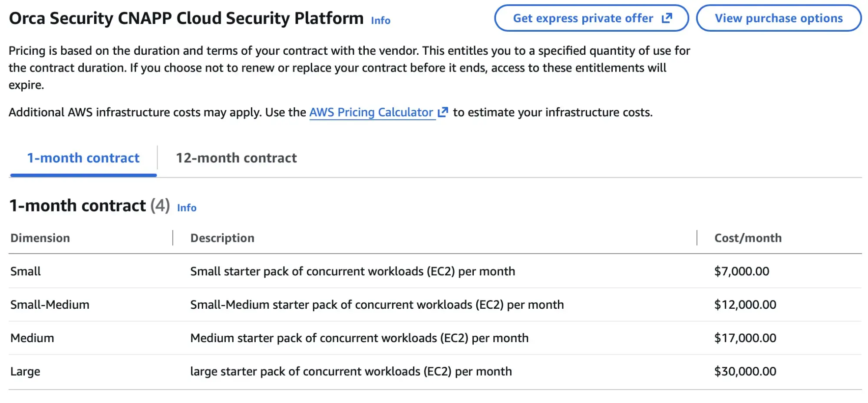The width and height of the screenshot is (868, 403).
Task: Select the Large dimension row
Action: coord(435,371)
